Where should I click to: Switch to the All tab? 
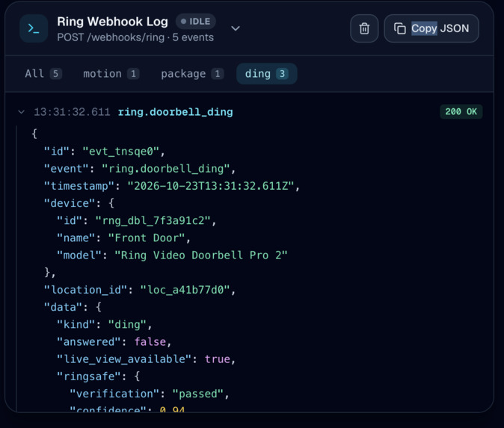point(43,74)
